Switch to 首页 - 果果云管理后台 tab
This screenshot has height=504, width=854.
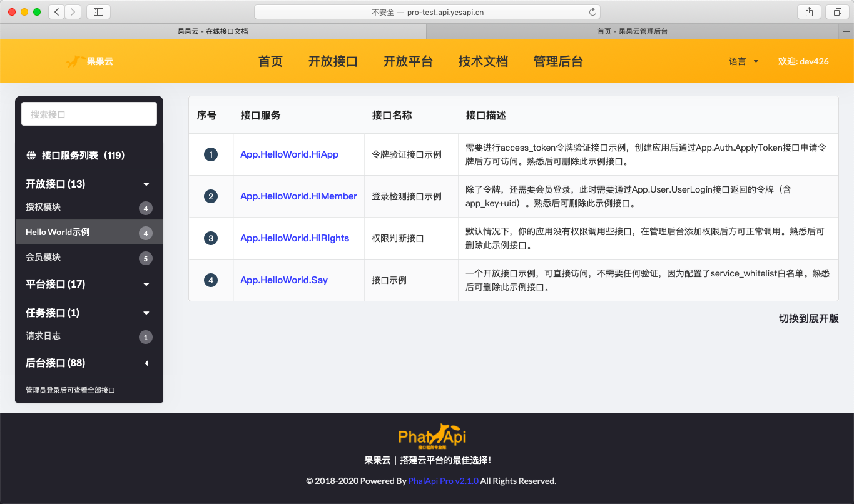tap(632, 31)
